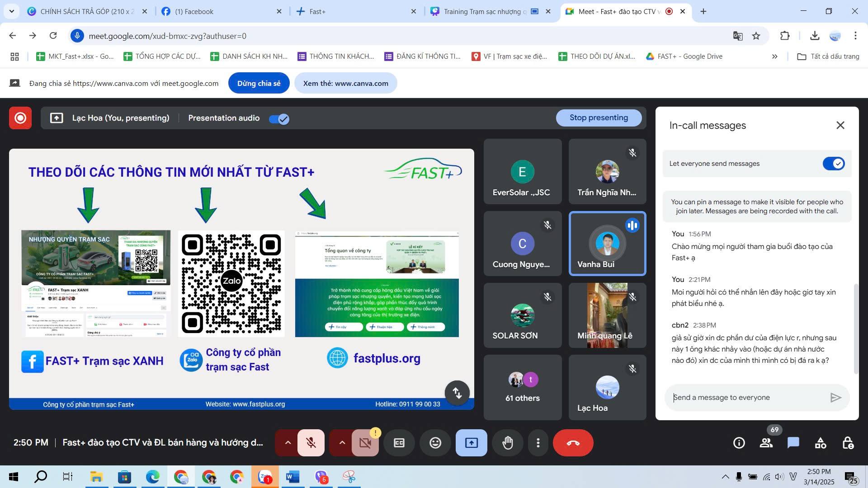This screenshot has width=868, height=488.
Task: Click the swap layout icon on the presentation
Action: point(457,393)
